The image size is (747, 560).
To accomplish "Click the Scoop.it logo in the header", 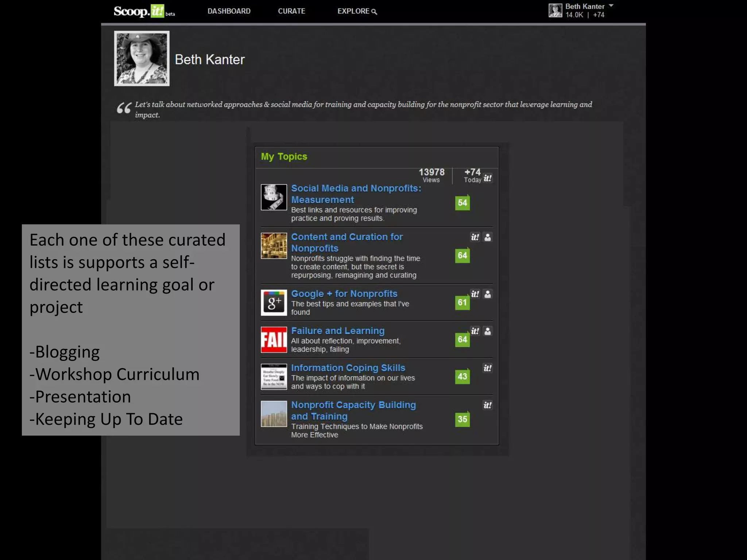I will click(139, 11).
